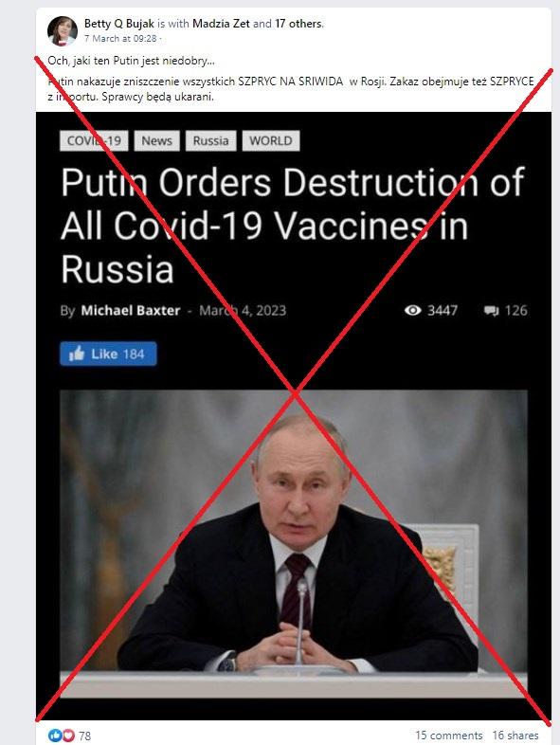Click the thumbs-up icon inside the Like button
Screen dimensions: 560x745
tap(76, 354)
